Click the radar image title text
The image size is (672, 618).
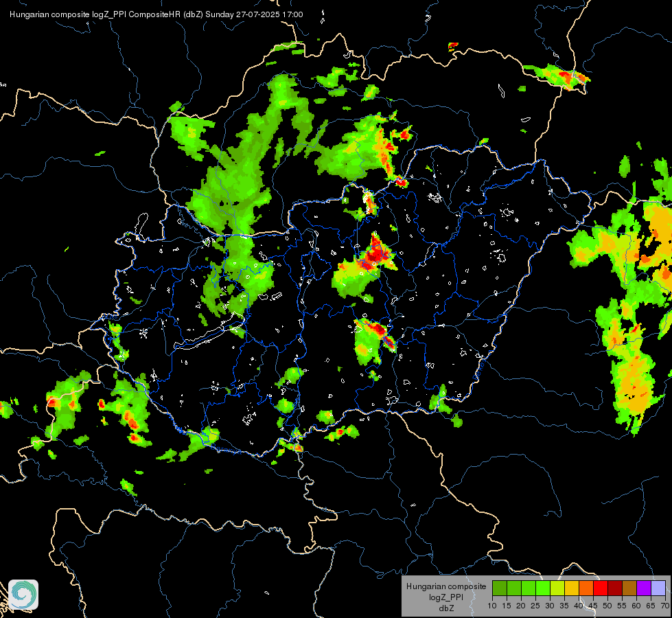[x=157, y=14]
